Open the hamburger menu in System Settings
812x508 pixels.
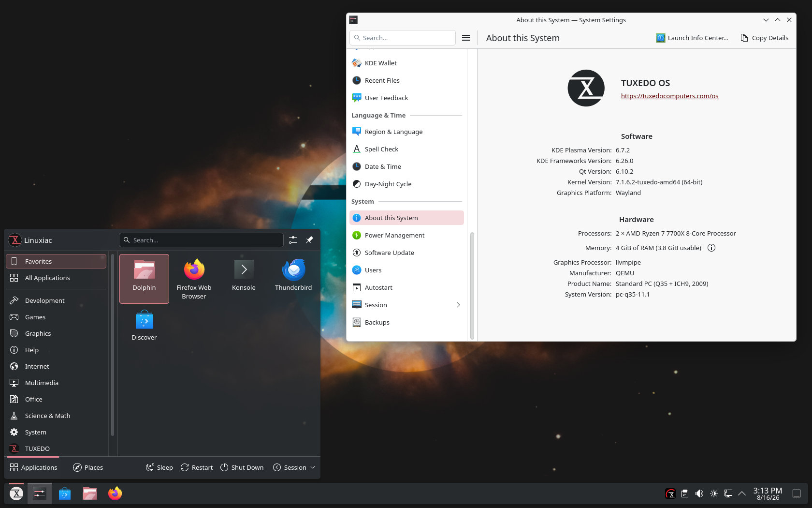466,38
